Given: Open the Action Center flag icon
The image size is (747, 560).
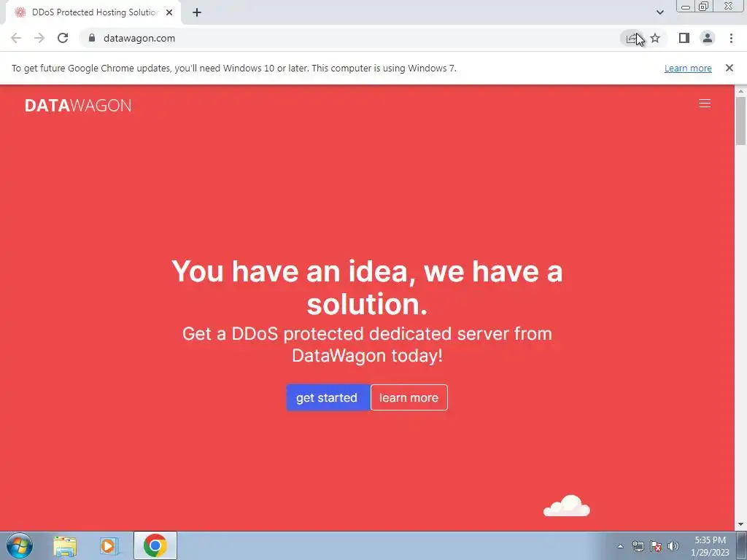Looking at the screenshot, I should click(656, 546).
